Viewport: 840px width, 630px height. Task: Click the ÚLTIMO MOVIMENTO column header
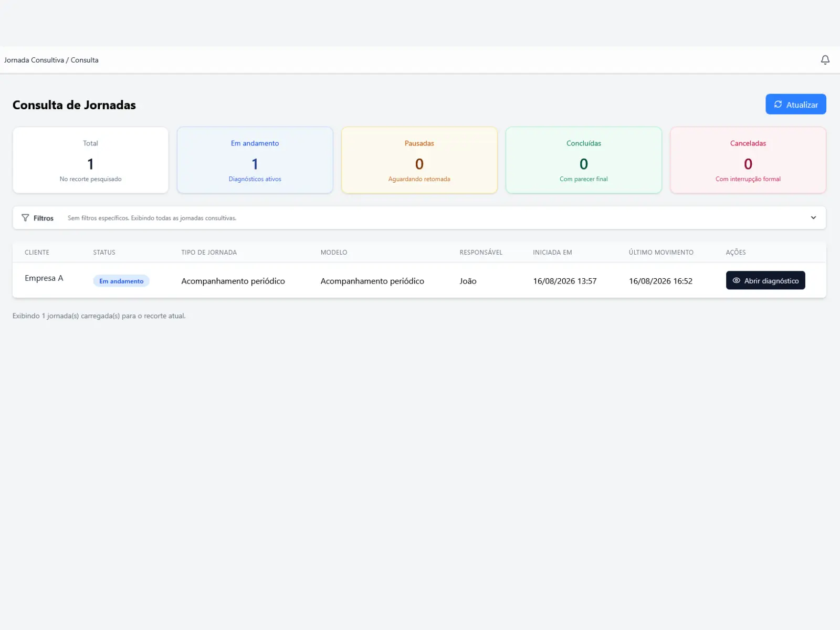coord(661,253)
